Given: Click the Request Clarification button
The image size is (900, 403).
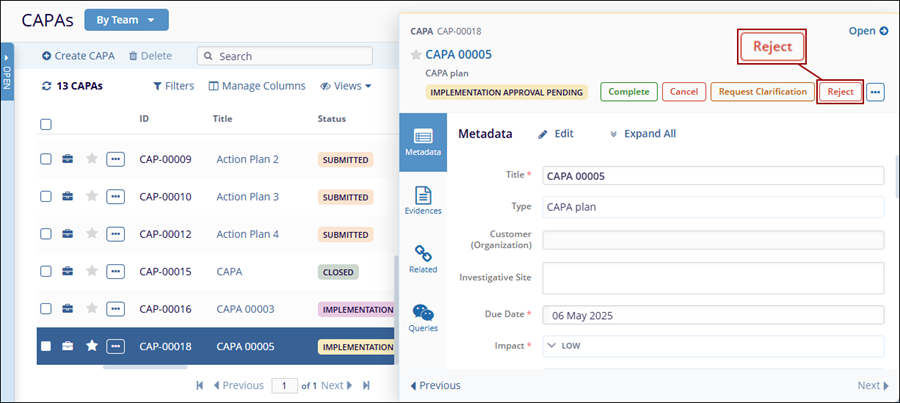Looking at the screenshot, I should [762, 92].
